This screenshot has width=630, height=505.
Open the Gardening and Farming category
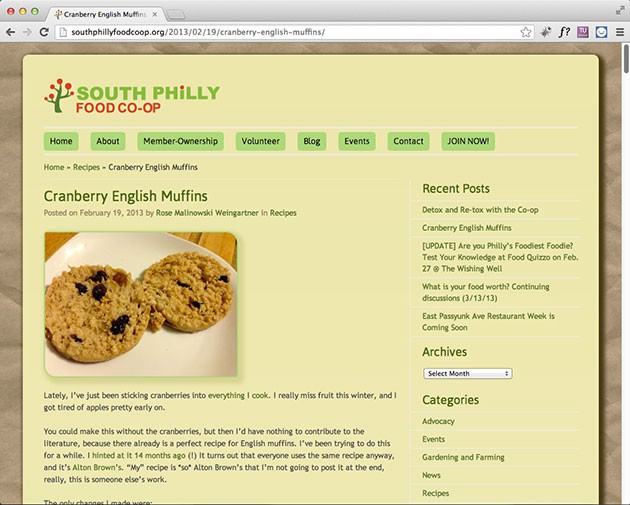pos(463,457)
